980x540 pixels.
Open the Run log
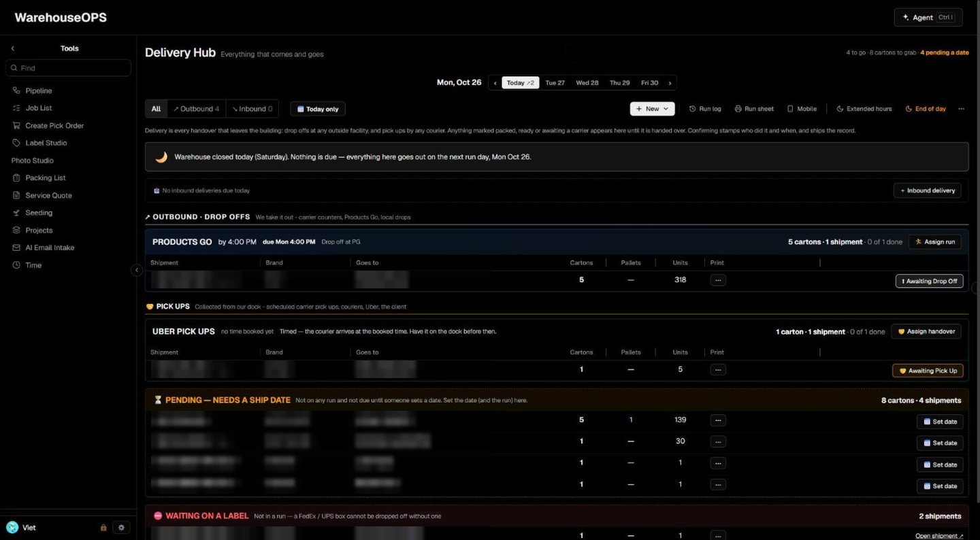pyautogui.click(x=705, y=109)
